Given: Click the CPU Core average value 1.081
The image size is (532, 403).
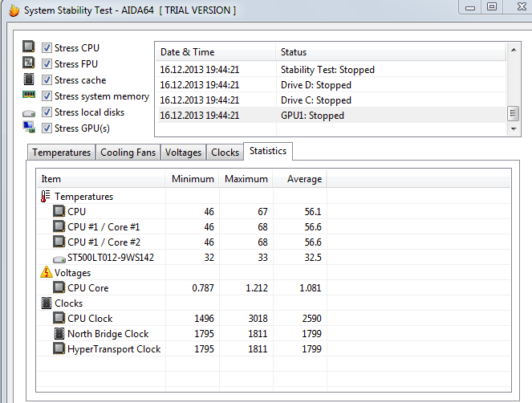Looking at the screenshot, I should click(x=310, y=288).
